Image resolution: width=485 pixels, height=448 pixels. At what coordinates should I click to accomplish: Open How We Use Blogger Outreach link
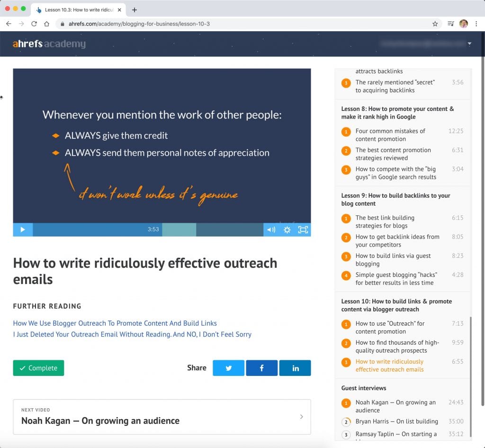(115, 323)
